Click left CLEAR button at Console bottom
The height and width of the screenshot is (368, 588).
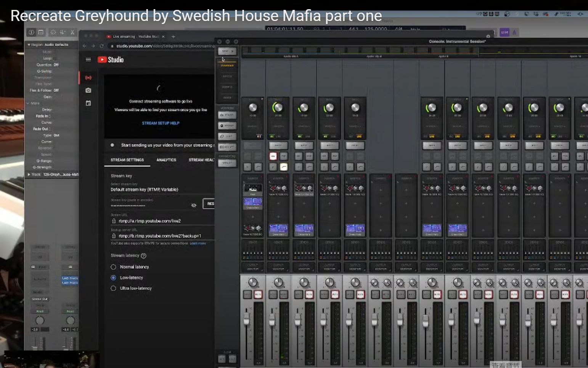[x=222, y=359]
